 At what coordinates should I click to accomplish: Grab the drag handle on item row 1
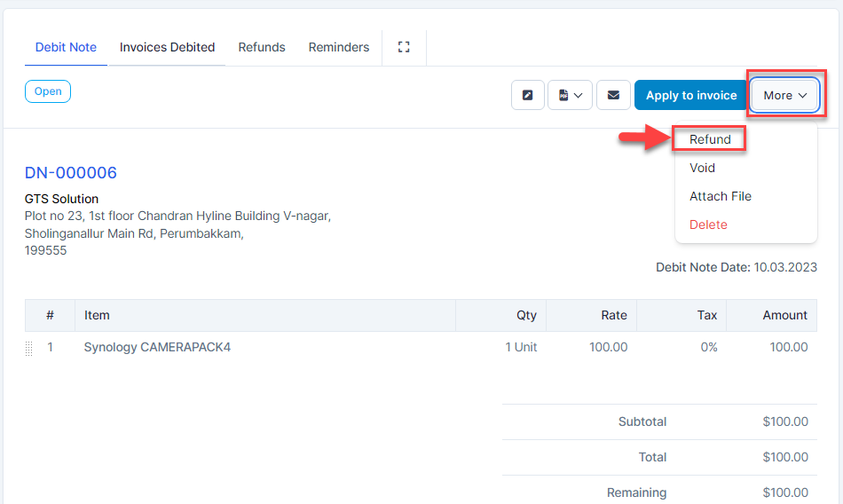tap(28, 348)
